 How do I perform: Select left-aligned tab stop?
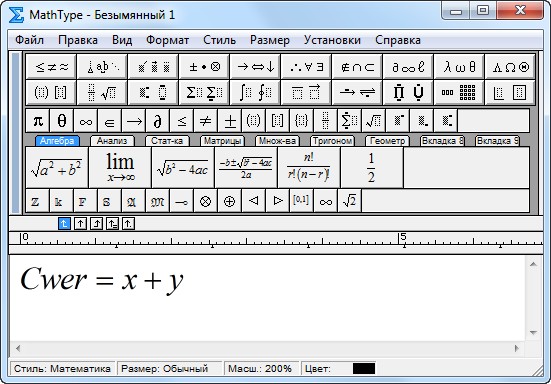click(x=64, y=223)
